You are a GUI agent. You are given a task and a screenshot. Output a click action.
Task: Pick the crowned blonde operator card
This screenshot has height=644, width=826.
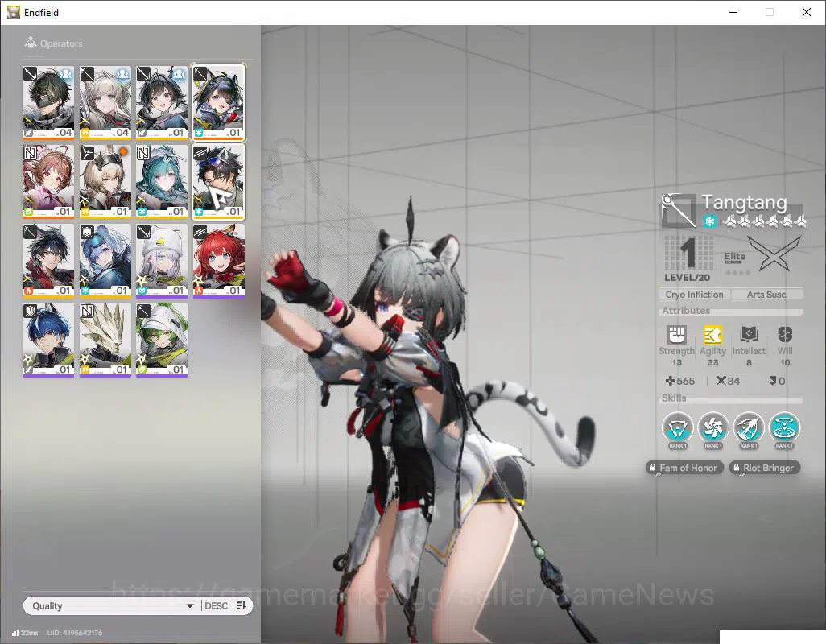click(105, 182)
